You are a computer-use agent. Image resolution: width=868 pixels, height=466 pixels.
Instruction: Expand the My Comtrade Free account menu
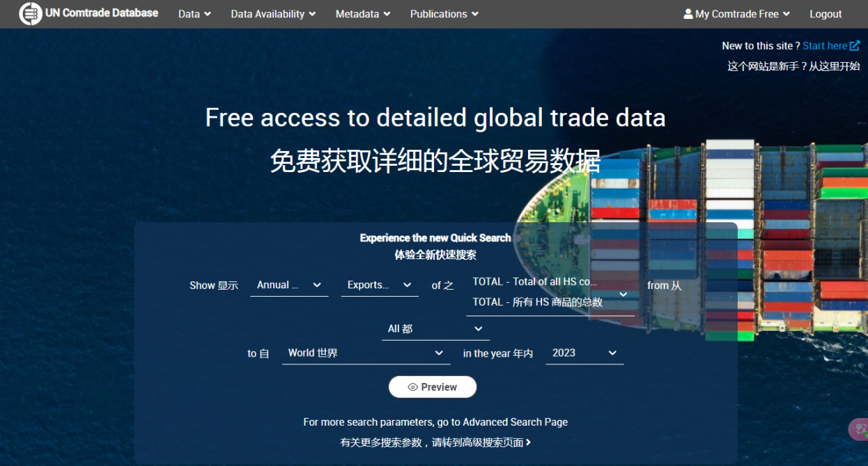pyautogui.click(x=736, y=13)
